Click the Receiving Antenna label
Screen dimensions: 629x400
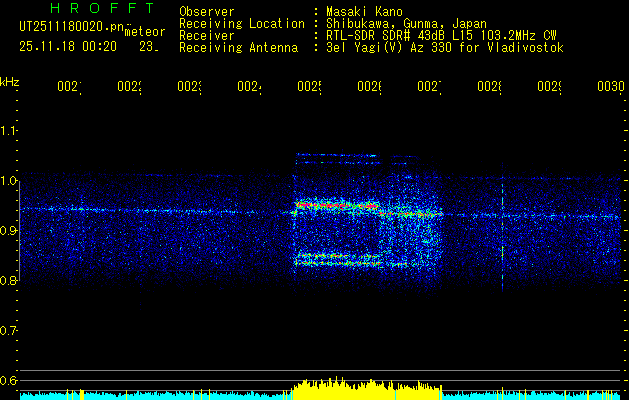(239, 48)
